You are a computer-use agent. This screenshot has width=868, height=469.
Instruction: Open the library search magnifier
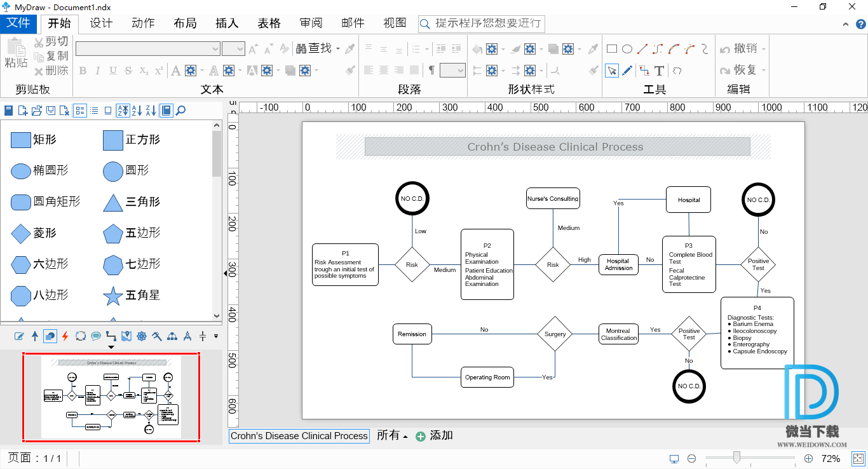(x=181, y=111)
